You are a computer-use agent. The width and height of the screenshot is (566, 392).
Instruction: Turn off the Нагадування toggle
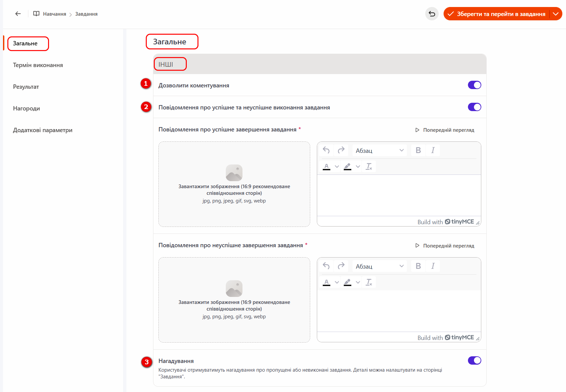point(474,361)
